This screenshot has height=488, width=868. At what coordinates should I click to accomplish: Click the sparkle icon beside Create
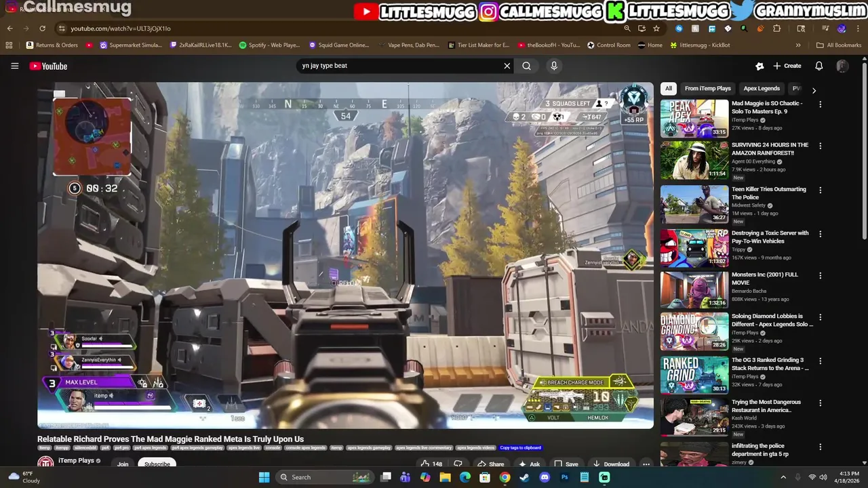coord(759,66)
